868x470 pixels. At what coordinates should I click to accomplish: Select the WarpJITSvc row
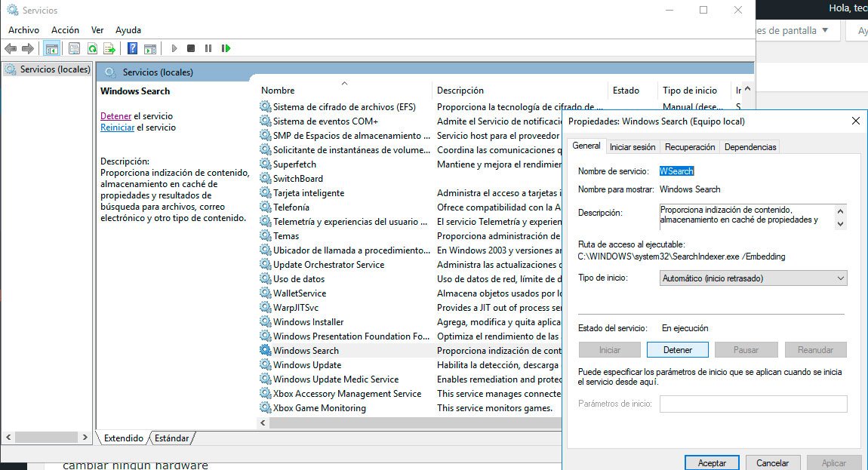(296, 308)
